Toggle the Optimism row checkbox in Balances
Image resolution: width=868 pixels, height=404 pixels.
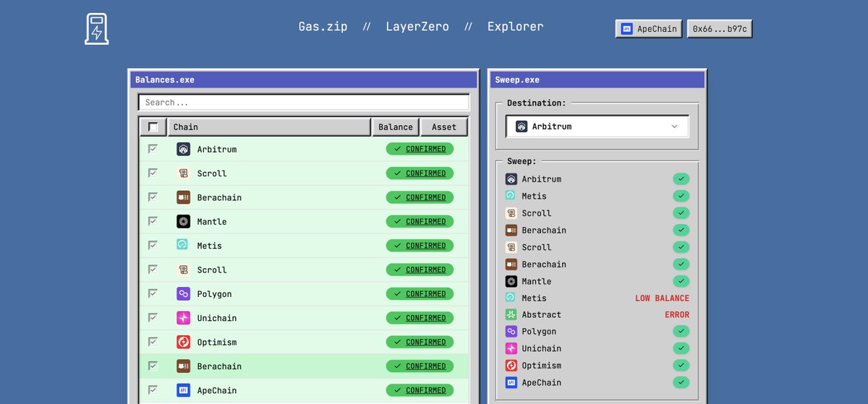coord(153,342)
